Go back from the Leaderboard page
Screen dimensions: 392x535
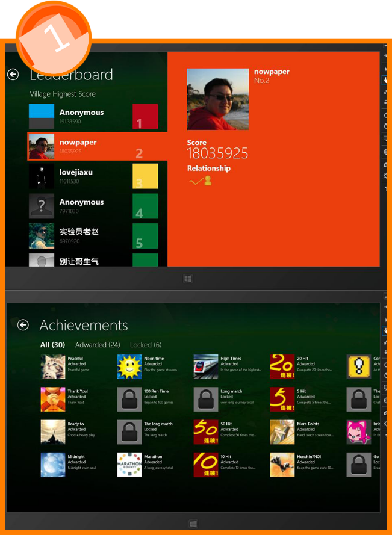(13, 75)
